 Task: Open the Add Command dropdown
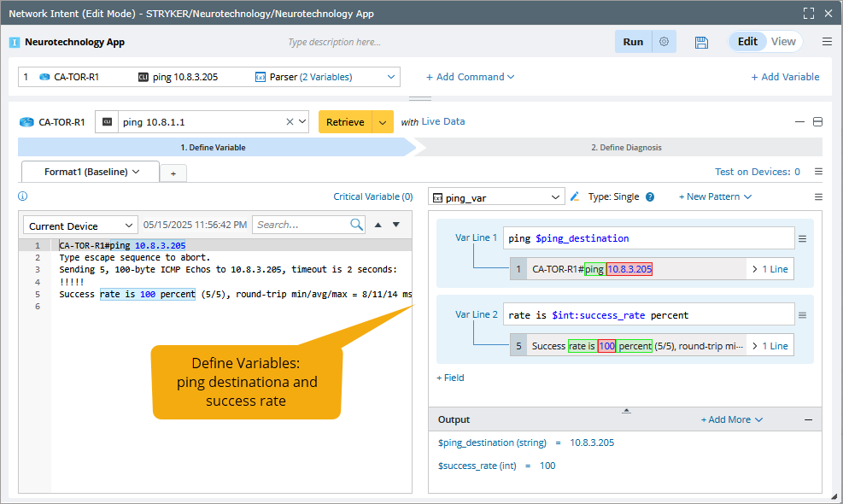471,77
